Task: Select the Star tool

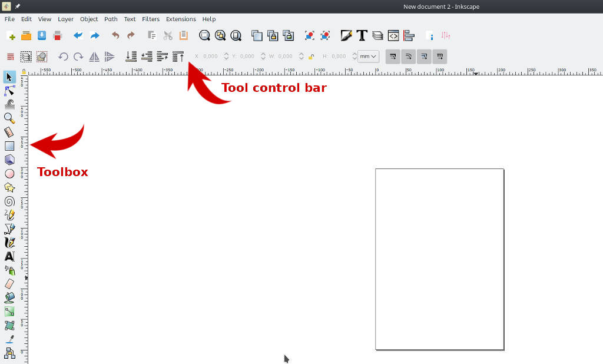Action: pyautogui.click(x=8, y=187)
